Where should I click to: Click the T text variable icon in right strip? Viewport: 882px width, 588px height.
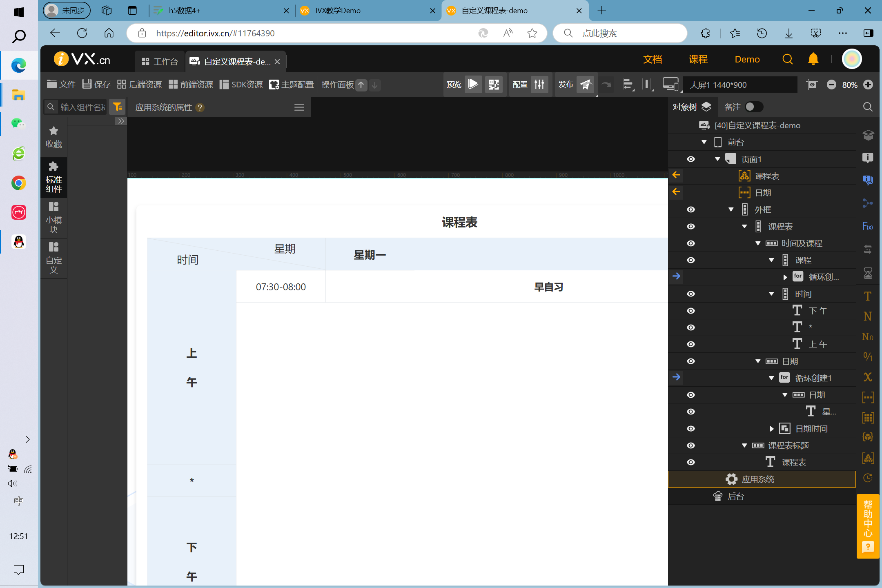(868, 296)
